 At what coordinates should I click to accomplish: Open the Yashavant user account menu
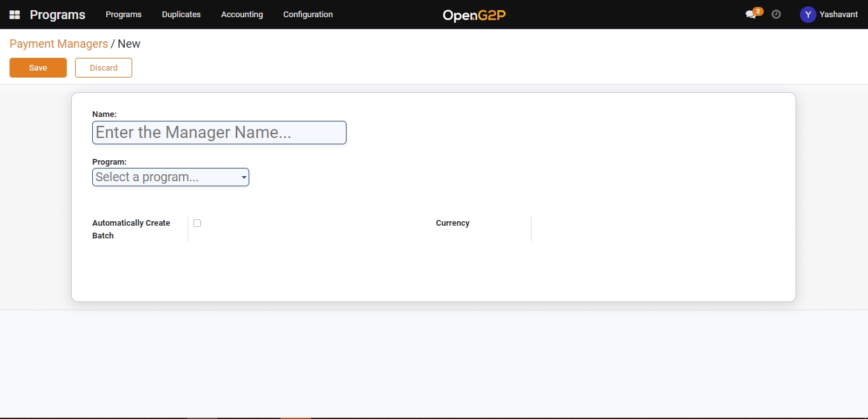[x=838, y=15]
